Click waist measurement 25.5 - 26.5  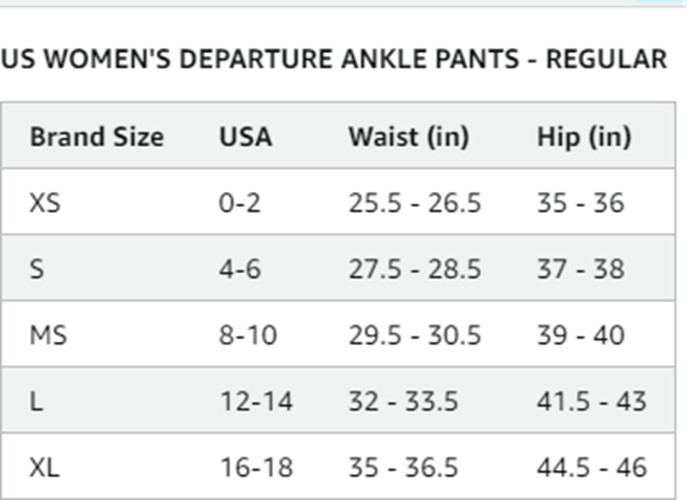[414, 203]
